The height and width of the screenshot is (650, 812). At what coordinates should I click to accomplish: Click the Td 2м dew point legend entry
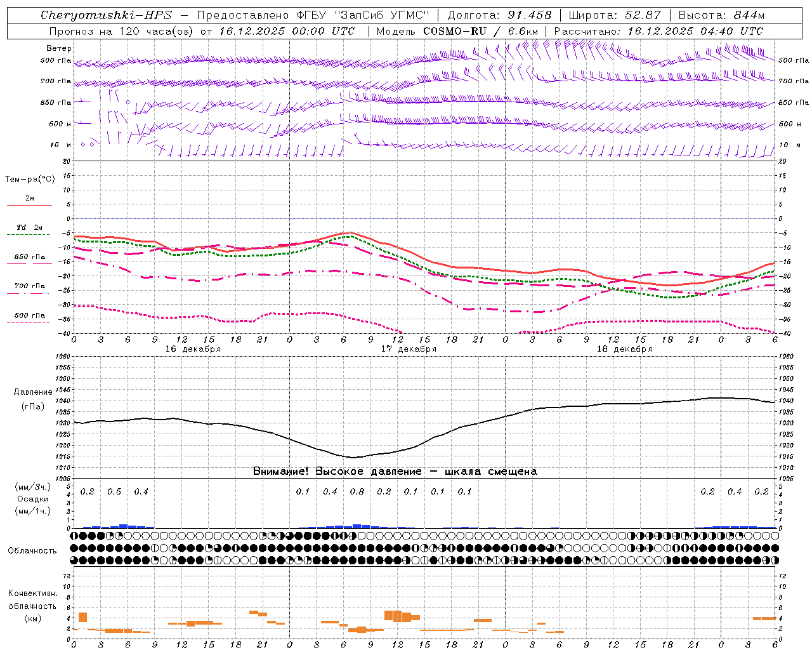click(29, 227)
